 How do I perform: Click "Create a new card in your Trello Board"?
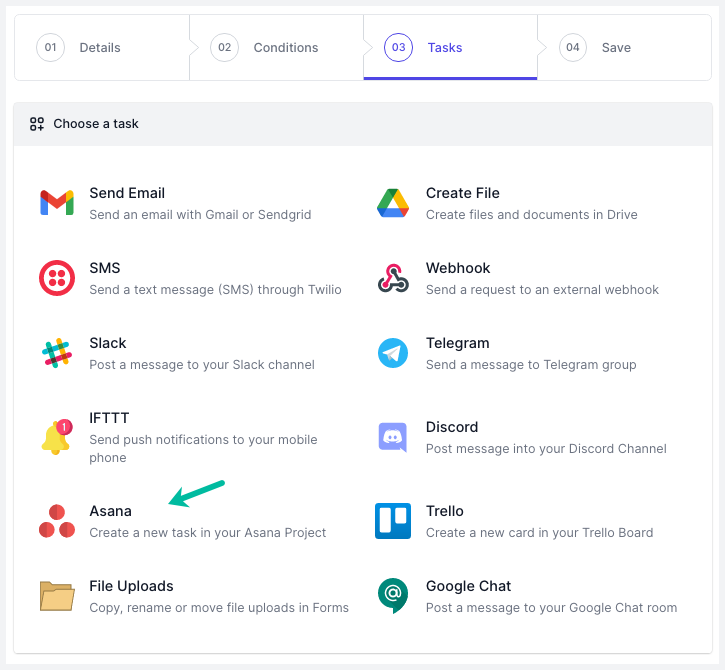539,533
